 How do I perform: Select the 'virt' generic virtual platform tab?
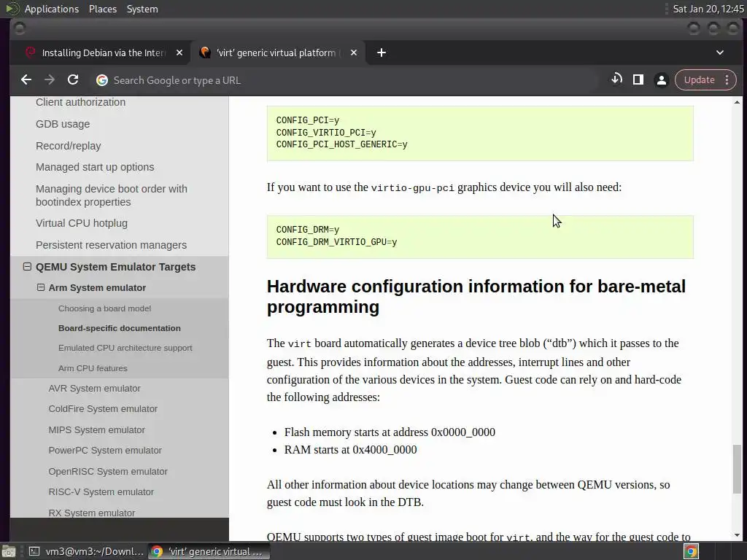point(276,52)
